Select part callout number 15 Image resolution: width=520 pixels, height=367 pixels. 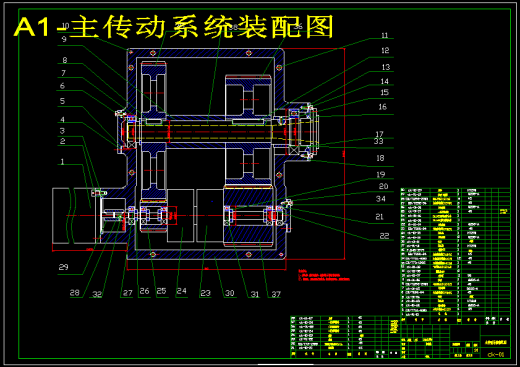pyautogui.click(x=385, y=92)
